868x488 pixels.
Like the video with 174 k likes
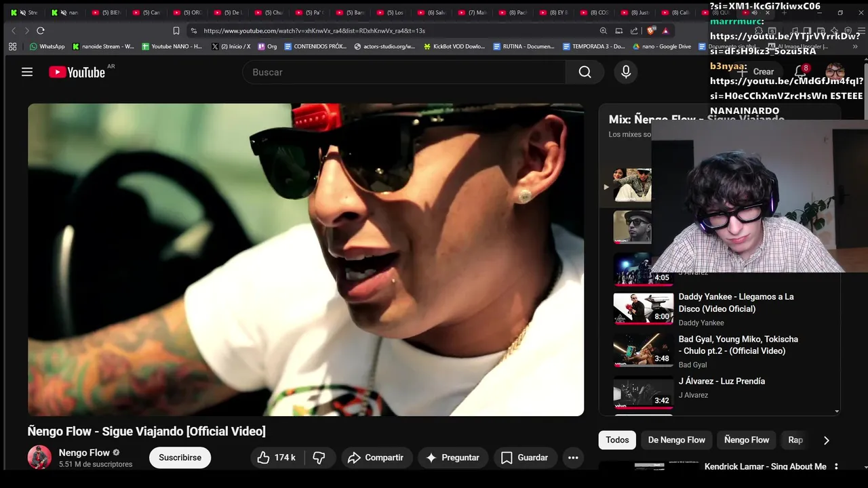tap(277, 457)
